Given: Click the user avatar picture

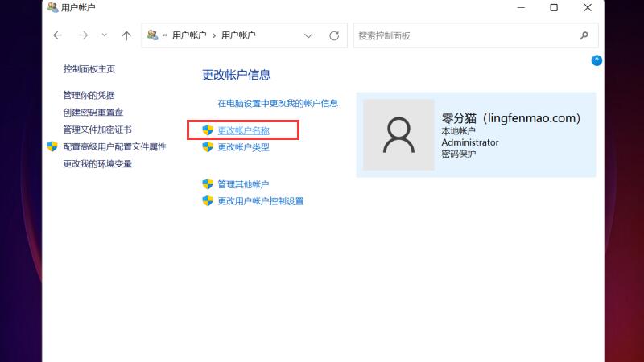Looking at the screenshot, I should tap(399, 134).
